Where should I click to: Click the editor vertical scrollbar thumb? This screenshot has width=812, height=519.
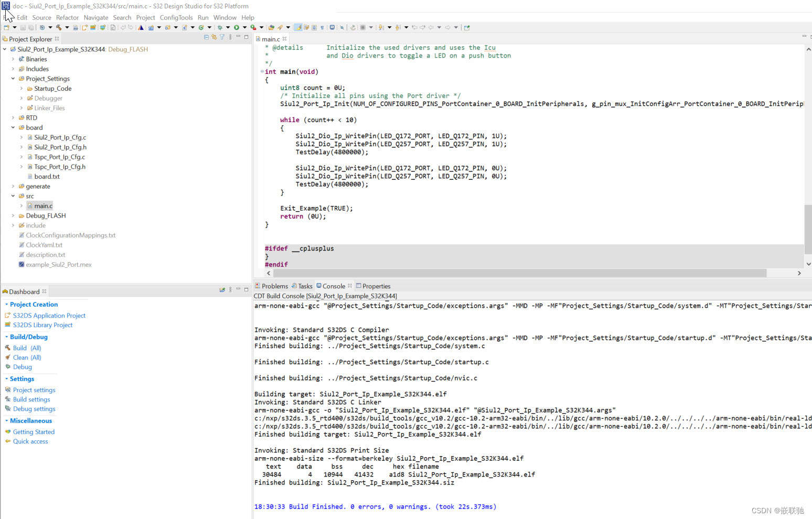[808, 229]
